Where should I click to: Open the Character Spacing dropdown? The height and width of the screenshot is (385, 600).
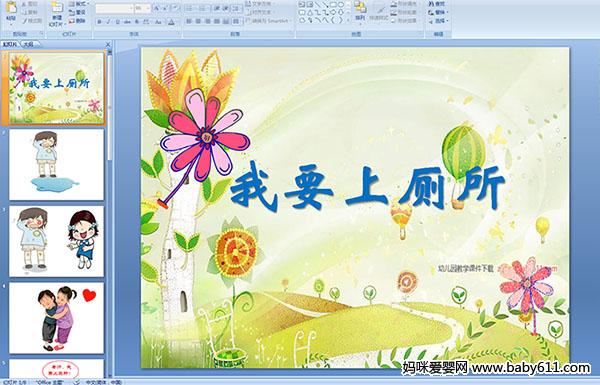(x=146, y=22)
